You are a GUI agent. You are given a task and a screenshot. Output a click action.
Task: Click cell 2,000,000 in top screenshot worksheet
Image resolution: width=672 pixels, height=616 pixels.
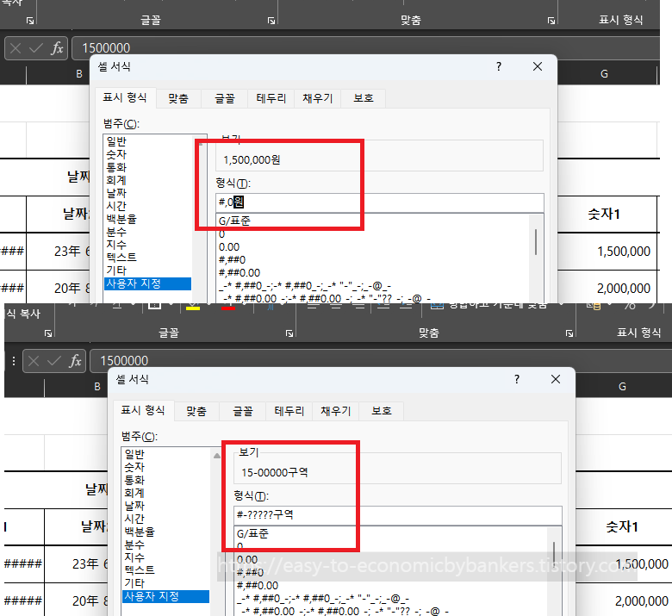coord(607,288)
